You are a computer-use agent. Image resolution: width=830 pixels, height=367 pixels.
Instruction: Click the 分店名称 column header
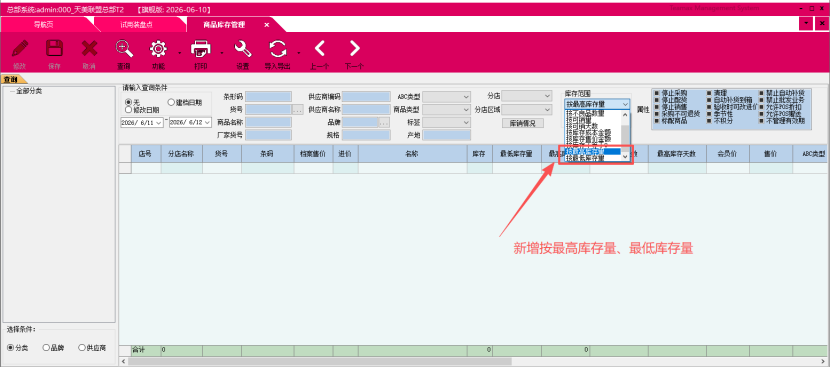pyautogui.click(x=181, y=154)
